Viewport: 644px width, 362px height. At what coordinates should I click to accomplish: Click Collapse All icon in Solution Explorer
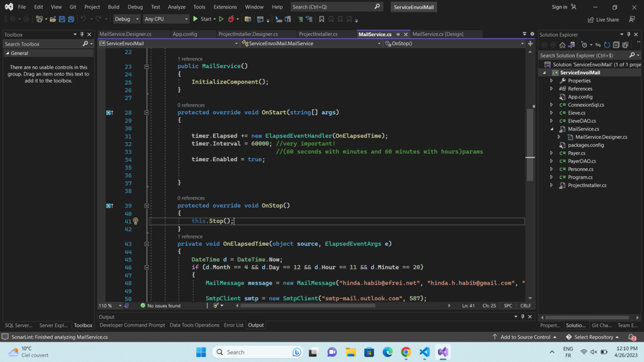[x=616, y=45]
